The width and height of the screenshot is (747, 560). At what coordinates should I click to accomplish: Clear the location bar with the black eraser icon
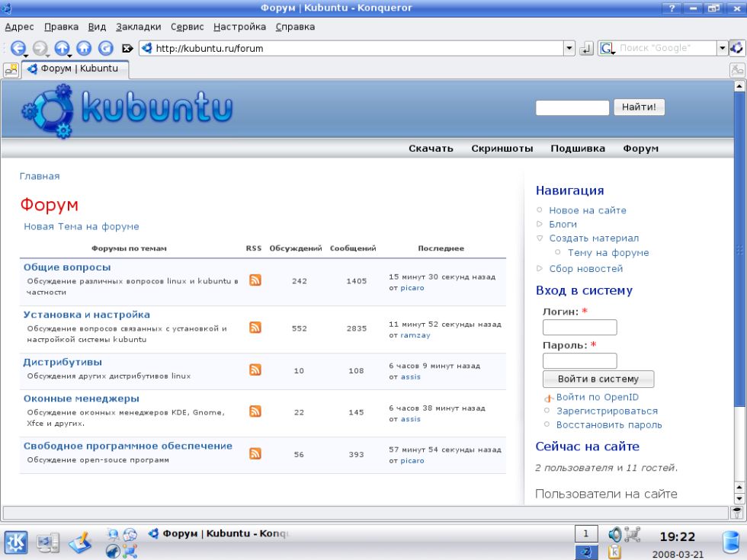[x=127, y=48]
